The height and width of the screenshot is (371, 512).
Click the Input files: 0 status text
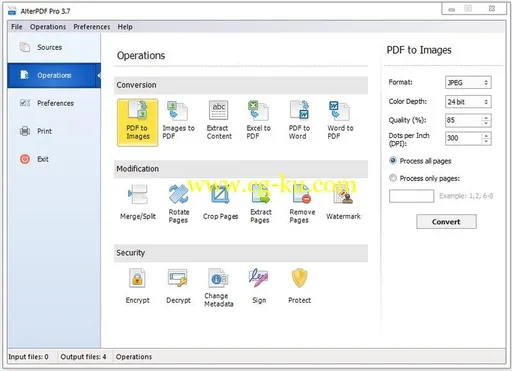[28, 357]
